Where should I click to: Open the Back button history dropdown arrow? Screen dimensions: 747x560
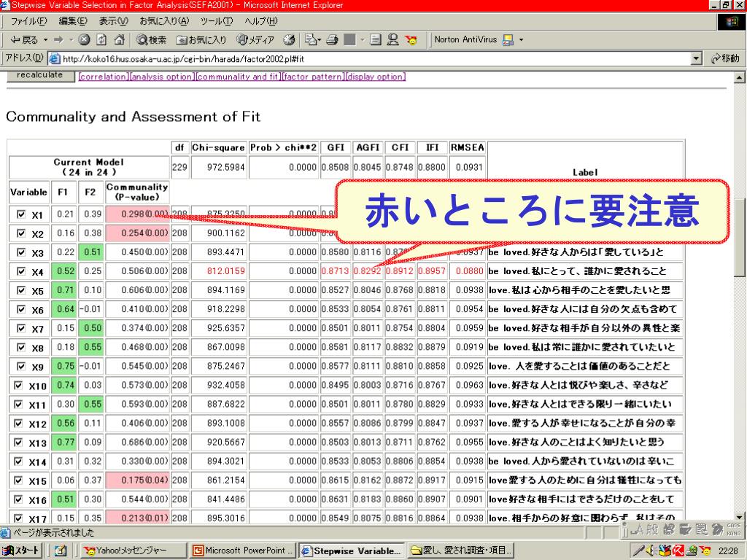pyautogui.click(x=46, y=40)
